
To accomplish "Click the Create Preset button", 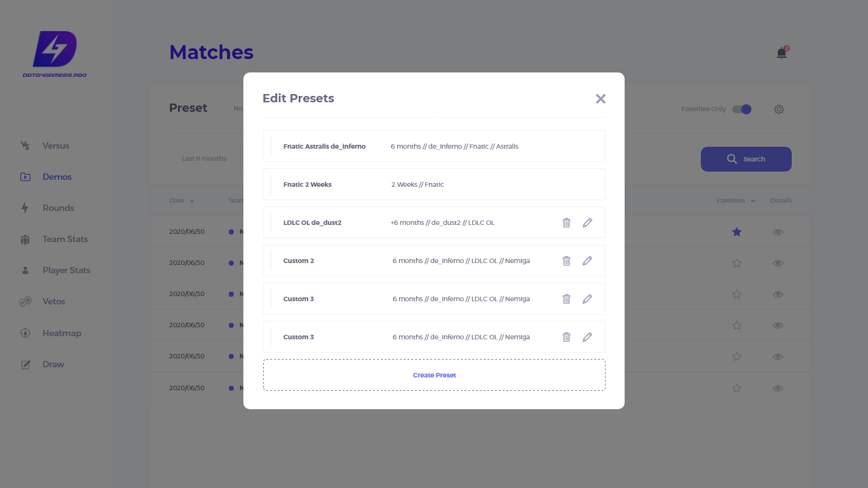I will tap(434, 375).
